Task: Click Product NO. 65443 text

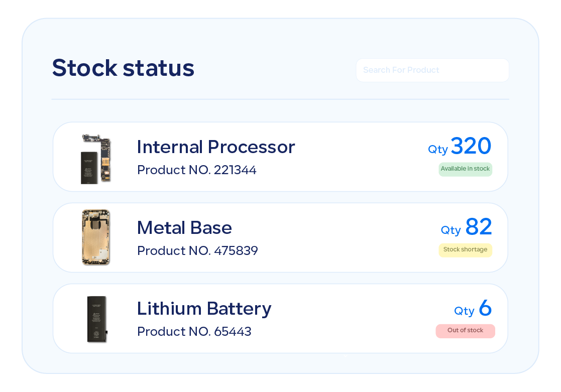Action: point(194,332)
